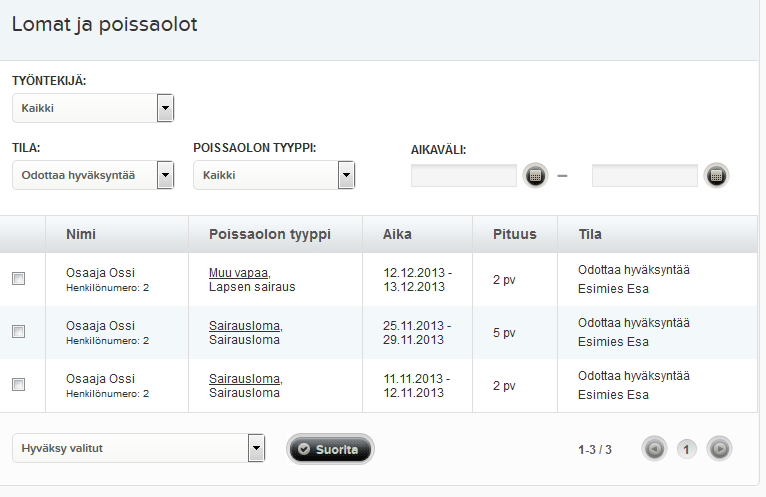Sort by the Nimi column header
766x497 pixels.
tap(81, 234)
